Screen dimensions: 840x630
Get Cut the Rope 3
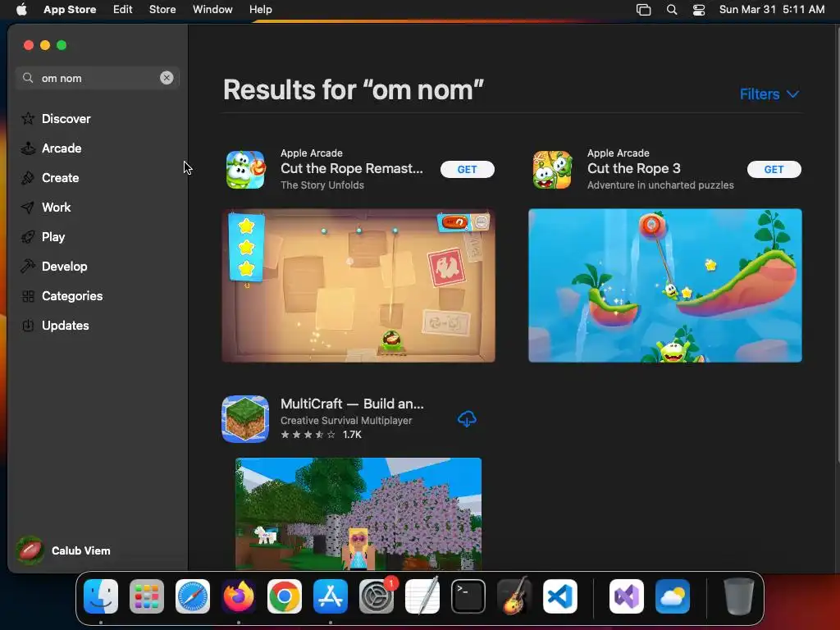pos(774,169)
